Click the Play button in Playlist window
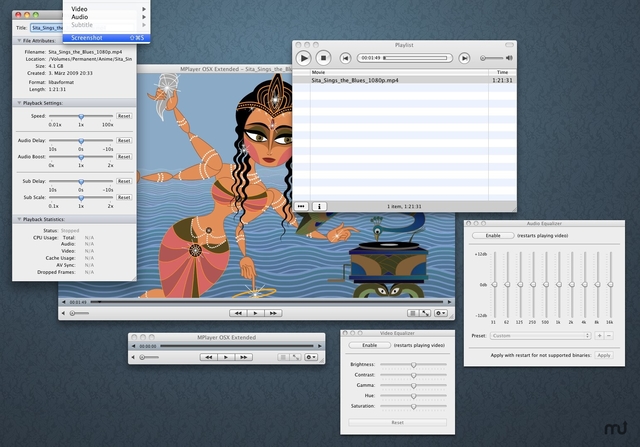The image size is (640, 447). pos(303,58)
